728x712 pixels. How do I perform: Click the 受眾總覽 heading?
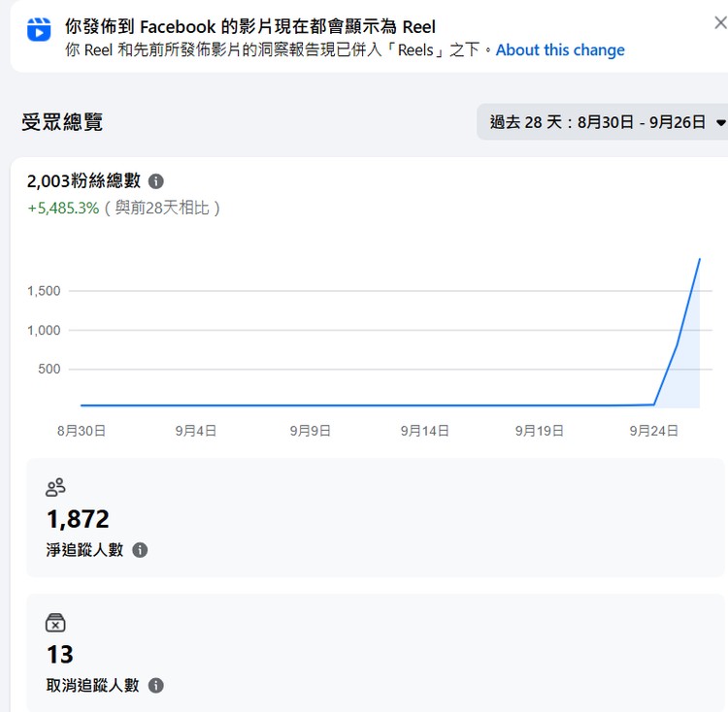tap(62, 122)
